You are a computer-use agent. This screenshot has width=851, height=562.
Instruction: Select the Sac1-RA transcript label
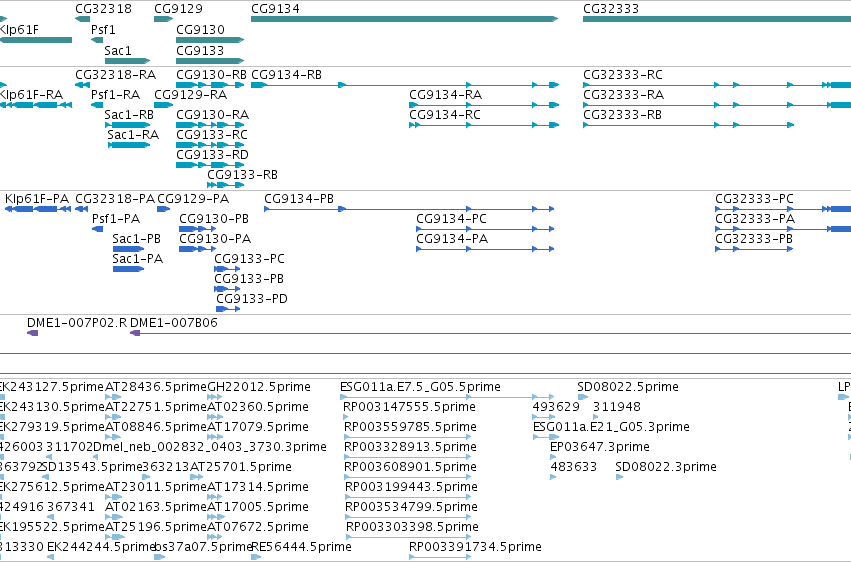(x=133, y=135)
